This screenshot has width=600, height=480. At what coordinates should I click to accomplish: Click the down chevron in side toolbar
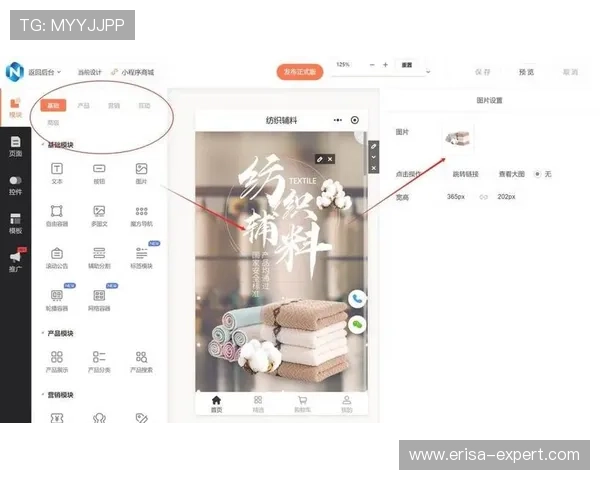point(374,157)
